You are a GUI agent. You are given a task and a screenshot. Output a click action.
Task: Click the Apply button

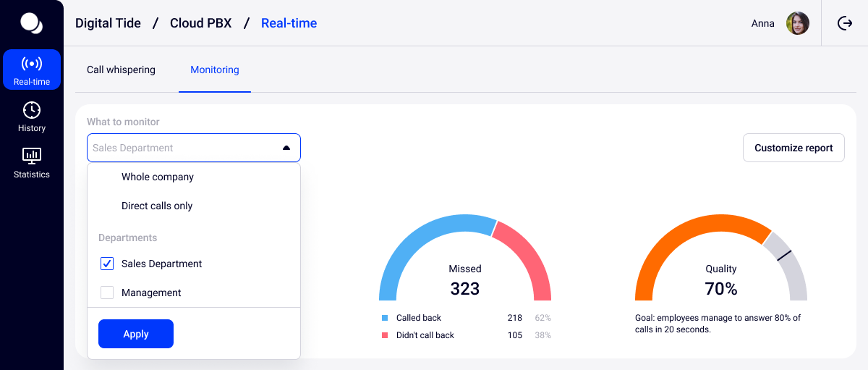136,334
